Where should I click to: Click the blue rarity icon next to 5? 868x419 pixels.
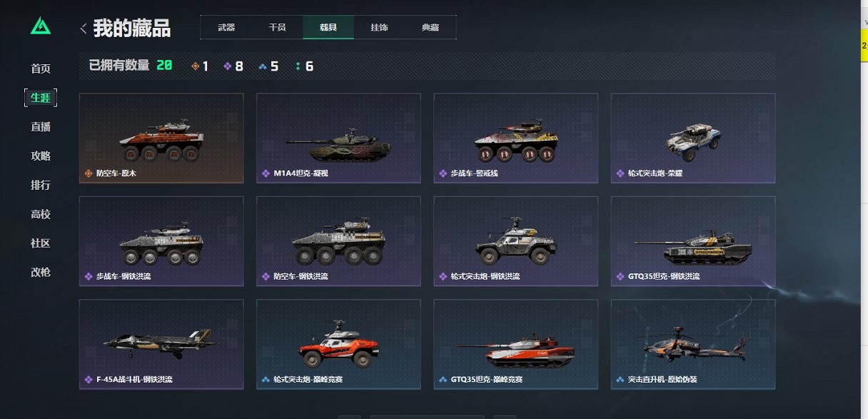click(x=263, y=66)
